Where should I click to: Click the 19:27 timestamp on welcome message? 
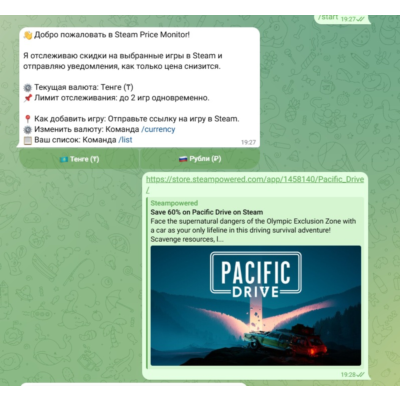(x=248, y=142)
